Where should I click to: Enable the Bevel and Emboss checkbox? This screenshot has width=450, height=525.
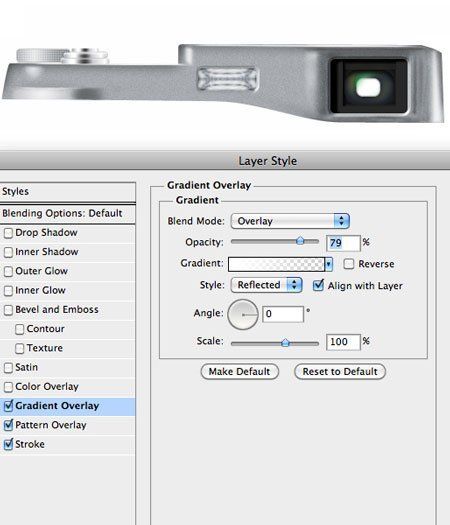pos(8,310)
